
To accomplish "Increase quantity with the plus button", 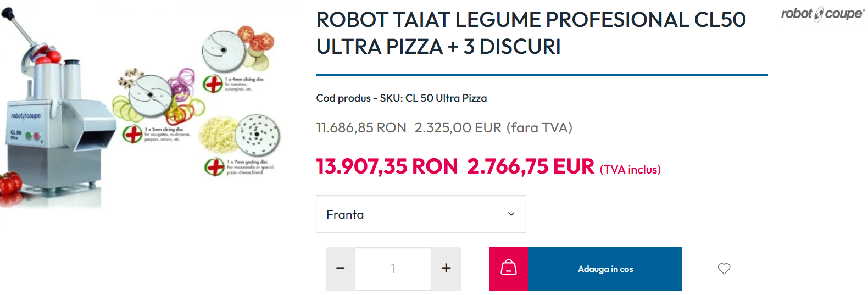I will 446,269.
